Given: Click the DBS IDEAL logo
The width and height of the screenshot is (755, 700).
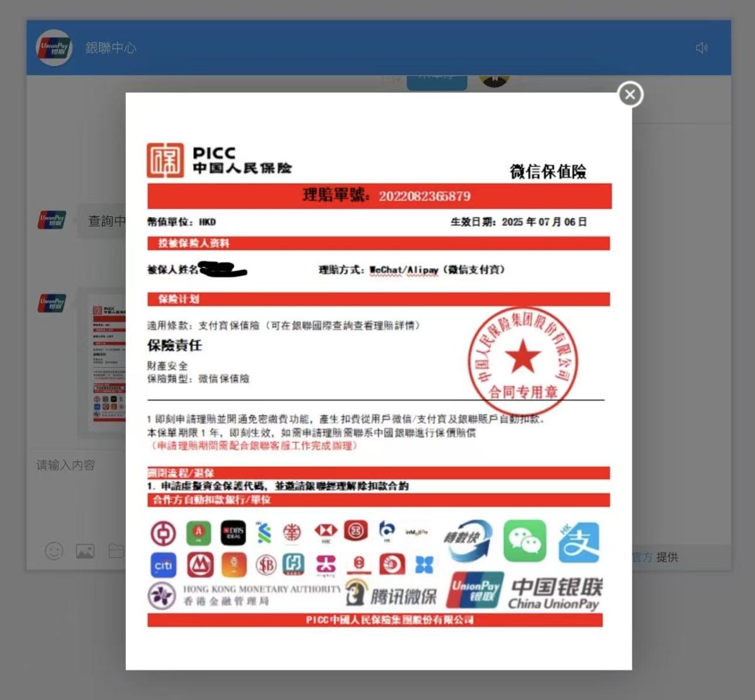Looking at the screenshot, I should pos(233,533).
